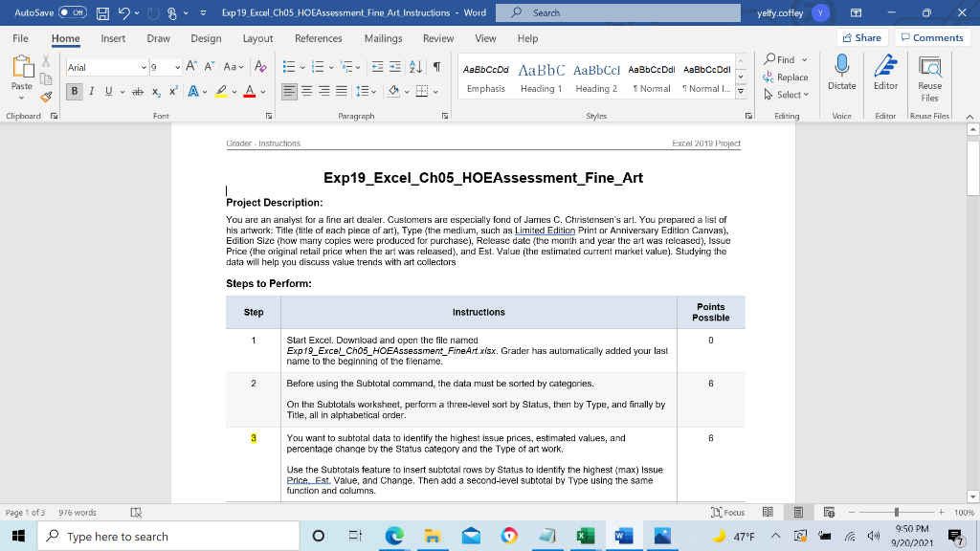Click the Increase Indent icon
This screenshot has width=980, height=551.
(394, 67)
